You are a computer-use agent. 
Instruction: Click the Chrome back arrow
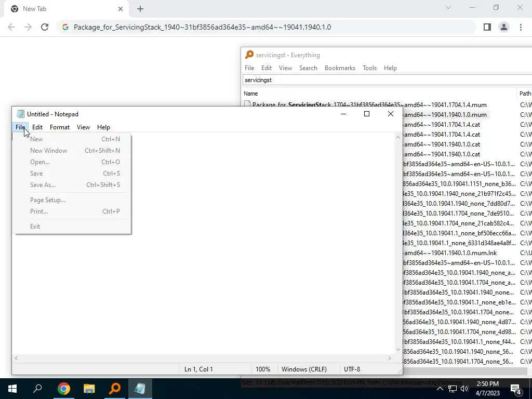click(x=11, y=27)
